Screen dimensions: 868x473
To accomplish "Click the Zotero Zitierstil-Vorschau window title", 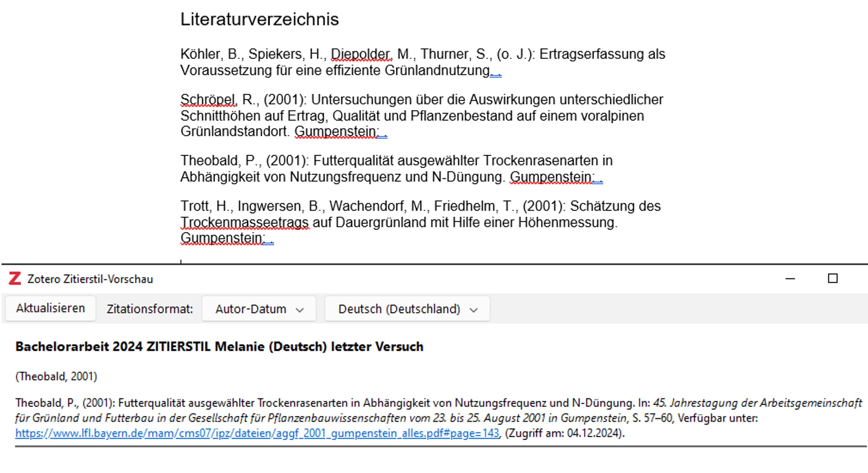I will point(90,279).
